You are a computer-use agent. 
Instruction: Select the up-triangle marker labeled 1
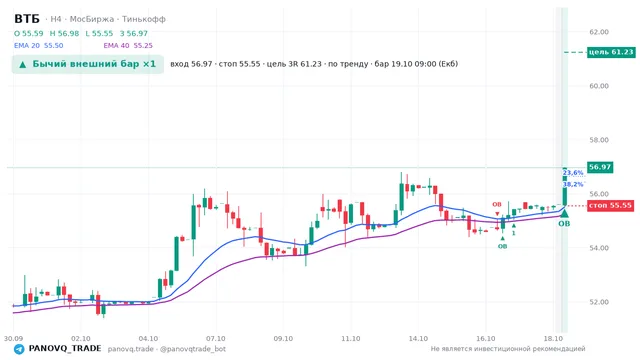[x=514, y=225]
